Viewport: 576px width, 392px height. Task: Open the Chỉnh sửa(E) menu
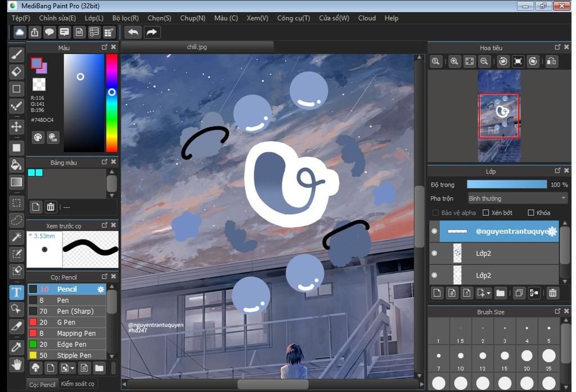pos(57,18)
